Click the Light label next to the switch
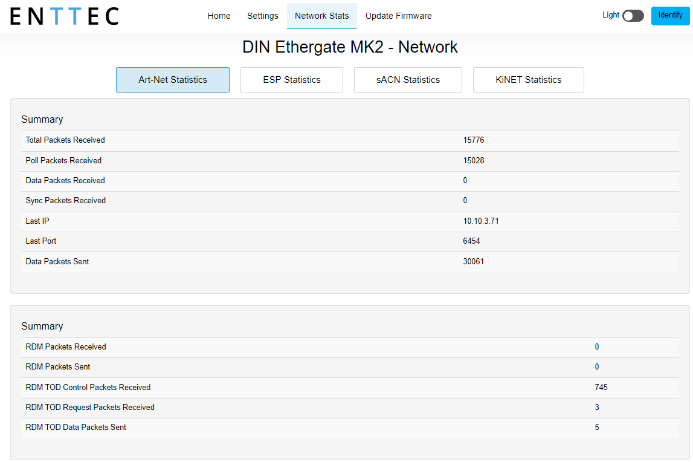This screenshot has height=462, width=693. tap(610, 15)
